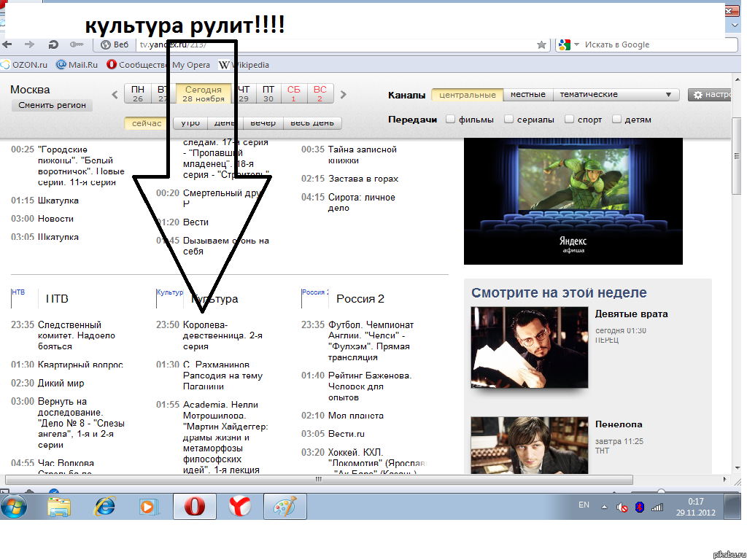Reload the page with the refresh icon

point(53,44)
